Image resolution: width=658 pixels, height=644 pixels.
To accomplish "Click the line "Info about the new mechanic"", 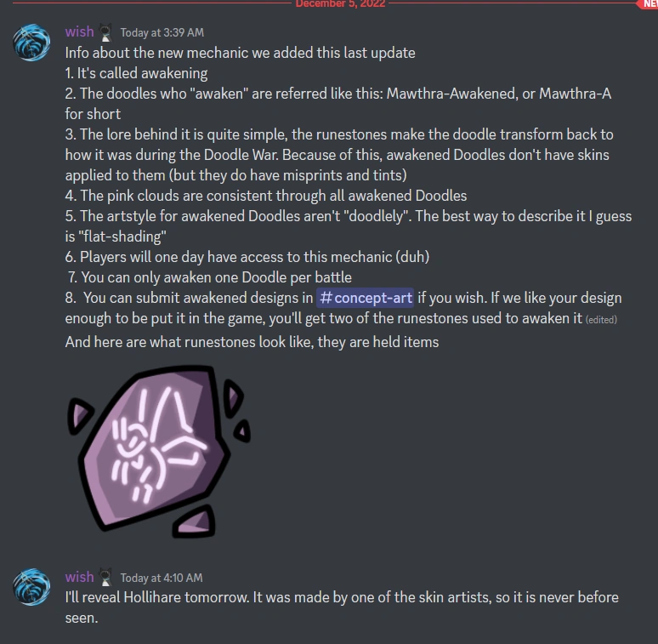I will click(240, 53).
